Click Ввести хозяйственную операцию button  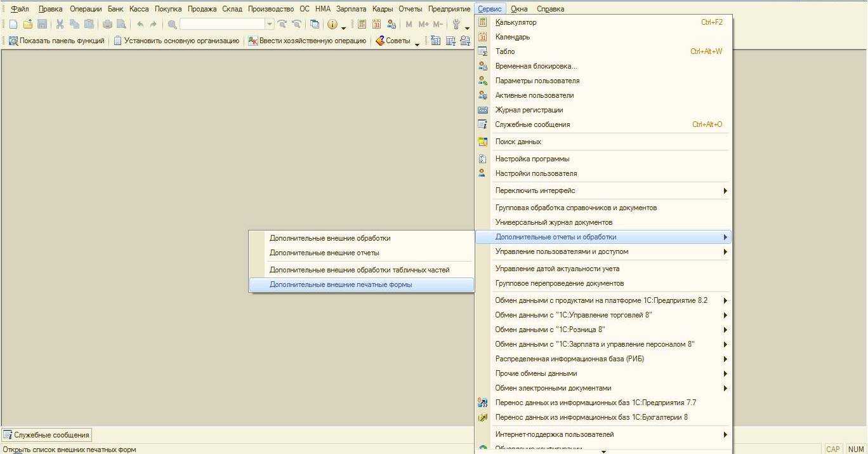(307, 41)
